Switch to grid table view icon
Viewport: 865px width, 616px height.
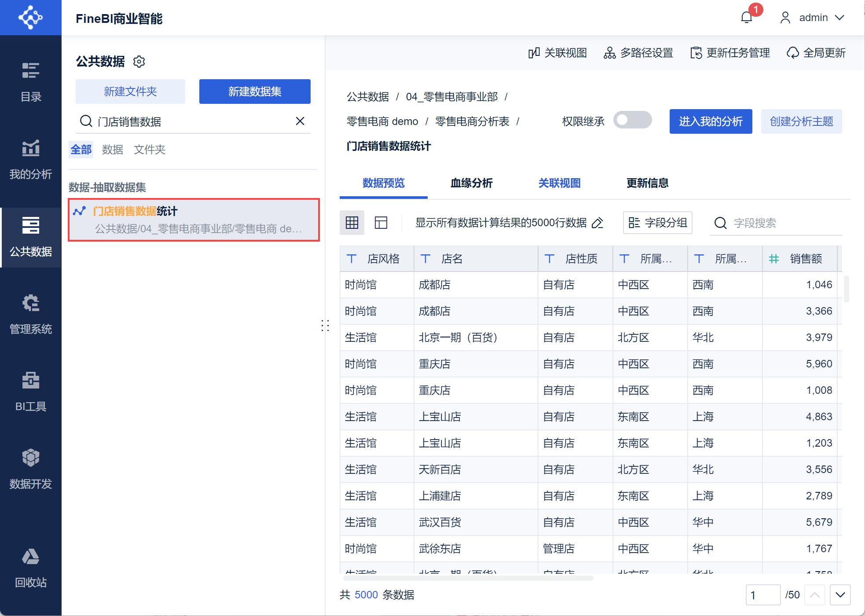pos(352,223)
